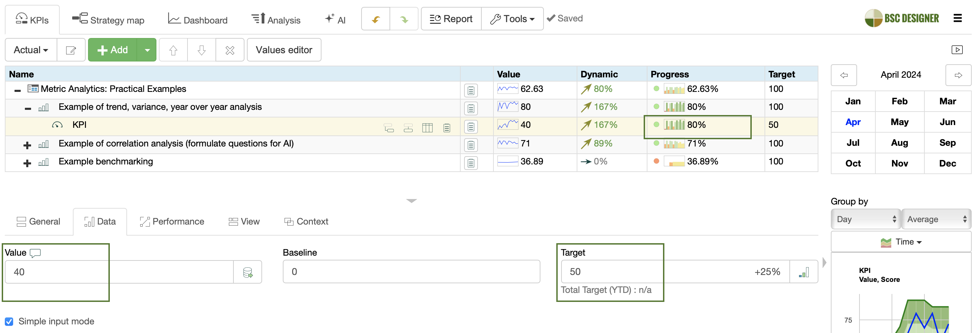Click inside the Baseline input field

coord(411,272)
